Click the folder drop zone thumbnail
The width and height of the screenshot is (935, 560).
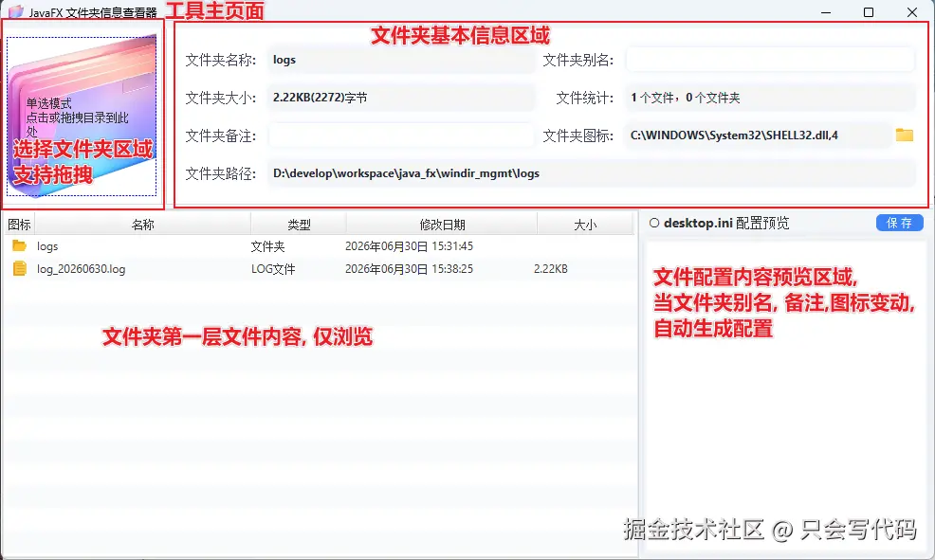point(82,117)
